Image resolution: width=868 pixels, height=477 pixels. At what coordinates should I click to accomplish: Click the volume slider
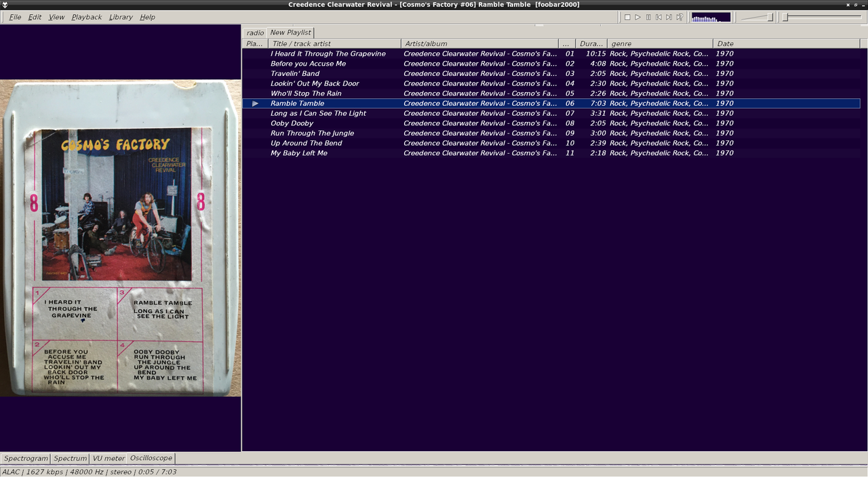[x=756, y=17]
